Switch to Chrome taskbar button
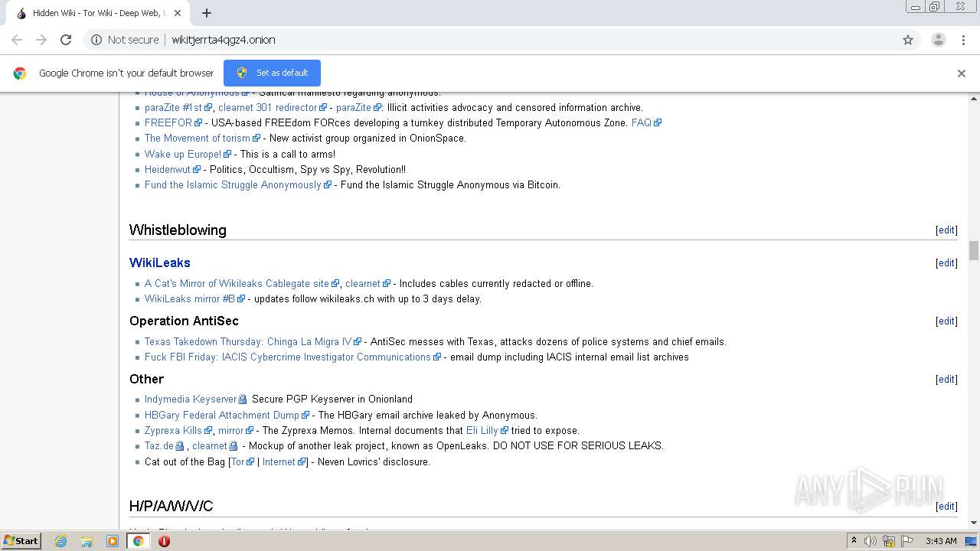This screenshot has width=980, height=551. [138, 541]
